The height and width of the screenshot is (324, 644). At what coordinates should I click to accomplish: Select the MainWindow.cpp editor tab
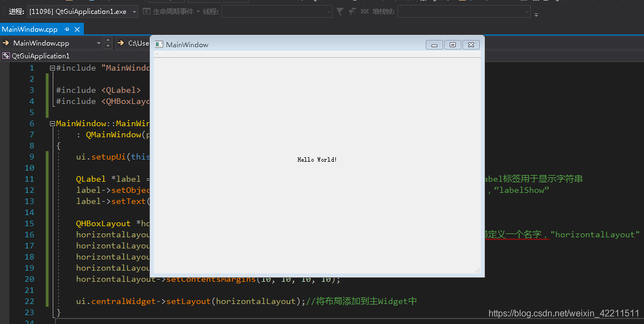pyautogui.click(x=29, y=29)
